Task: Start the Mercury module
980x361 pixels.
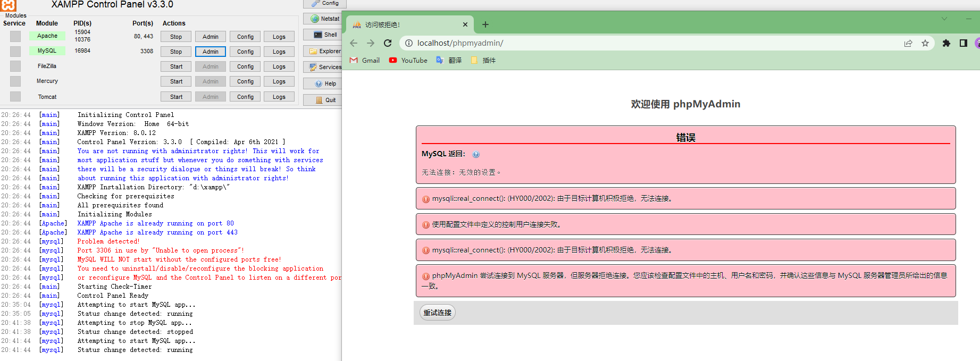Action: (x=176, y=81)
